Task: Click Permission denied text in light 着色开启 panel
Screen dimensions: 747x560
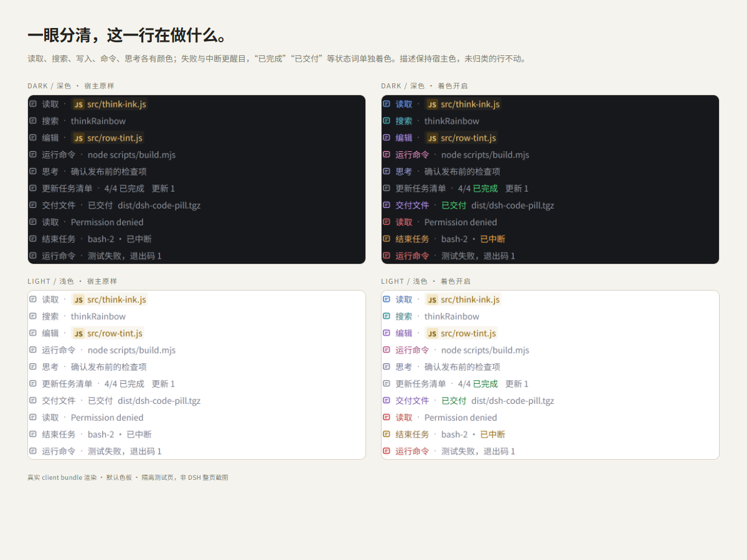Action: click(x=461, y=418)
